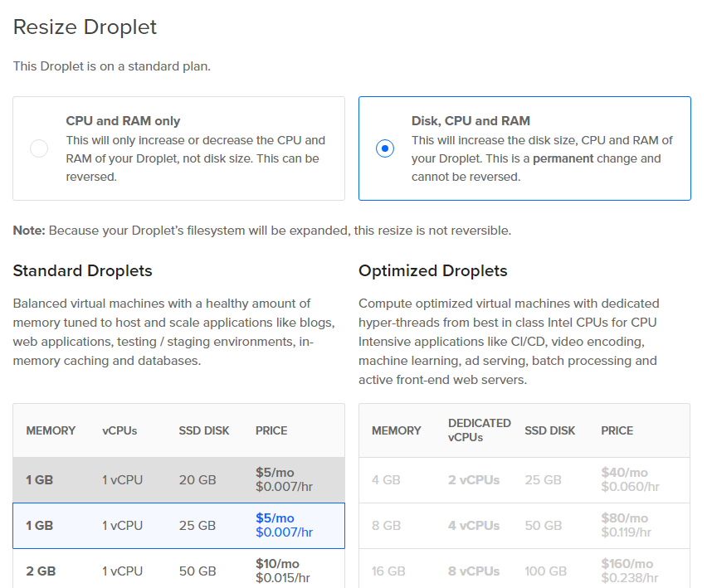The image size is (712, 588).
Task: Click the $0.238/hr hourly price
Action: tap(630, 578)
